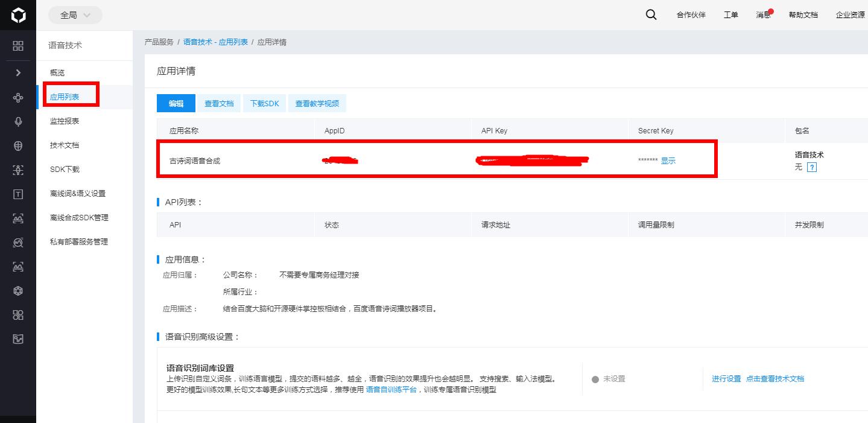Click the AppID column header
Viewport: 868px width, 423px height.
click(335, 131)
